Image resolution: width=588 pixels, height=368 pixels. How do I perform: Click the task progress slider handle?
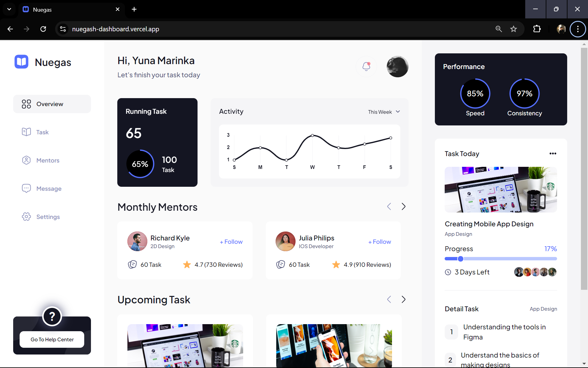[x=460, y=259]
